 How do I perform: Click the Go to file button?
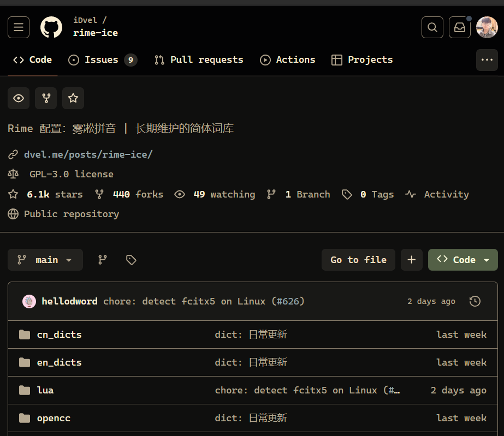[x=358, y=260]
